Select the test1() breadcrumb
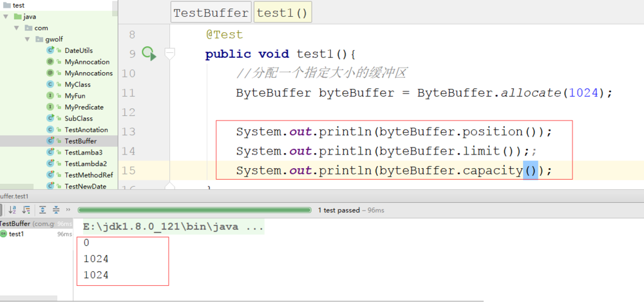644x302 pixels. click(x=283, y=13)
